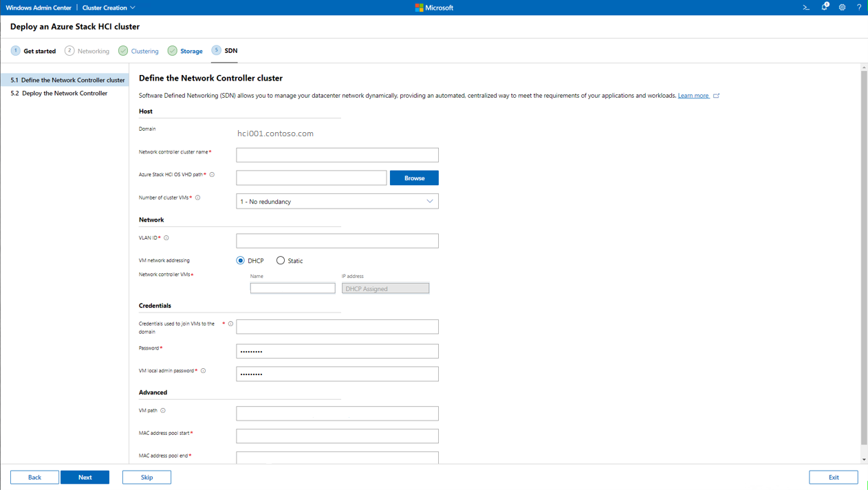
Task: Expand the Number of cluster VMs dropdown
Action: coord(337,202)
